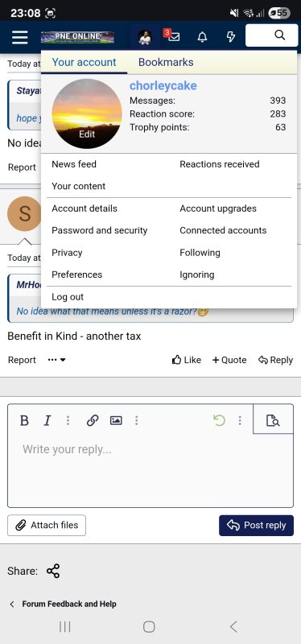The height and width of the screenshot is (644, 301).
Task: Switch to the Bookmarks tab
Action: [x=166, y=62]
